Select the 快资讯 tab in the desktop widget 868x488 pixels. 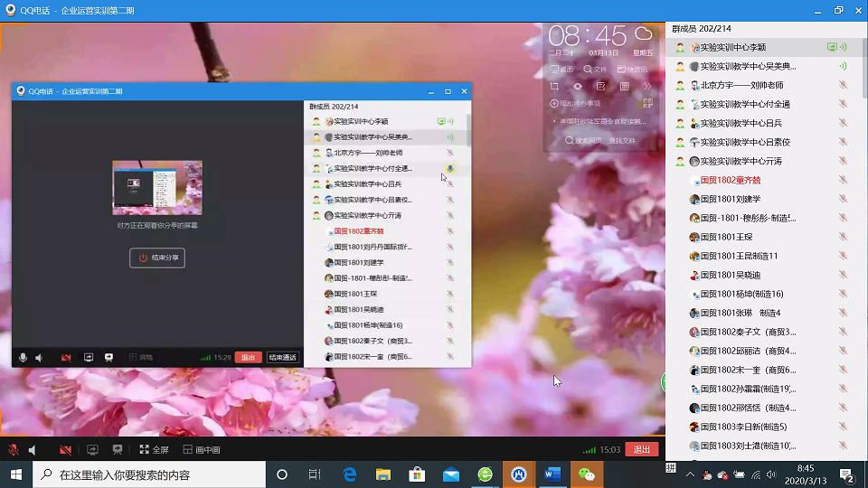click(632, 70)
